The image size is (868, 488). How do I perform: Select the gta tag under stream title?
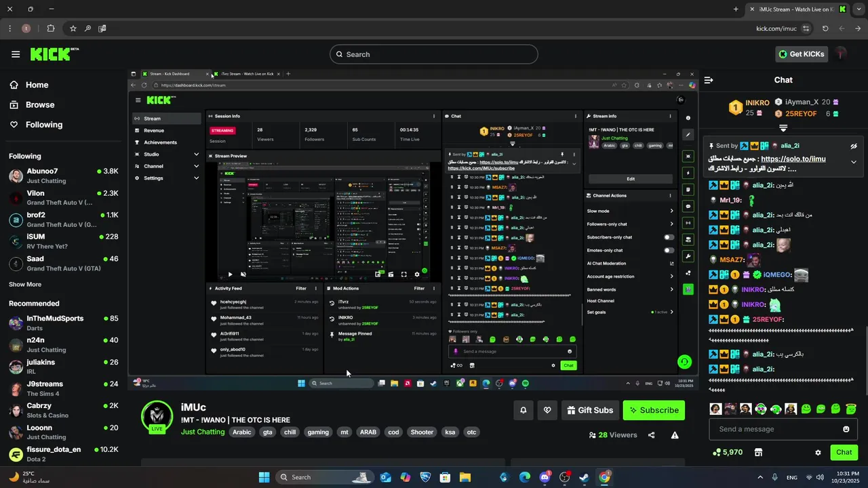point(268,432)
